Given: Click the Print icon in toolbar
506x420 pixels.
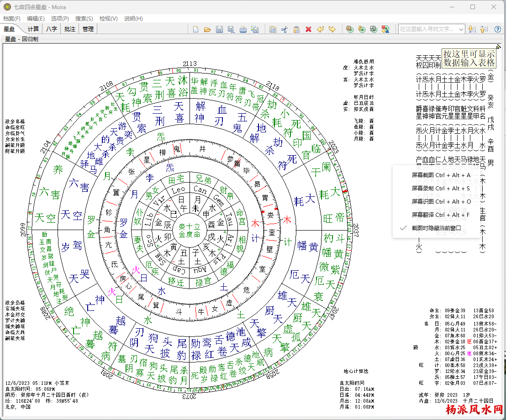Looking at the screenshot, I should coord(243,29).
